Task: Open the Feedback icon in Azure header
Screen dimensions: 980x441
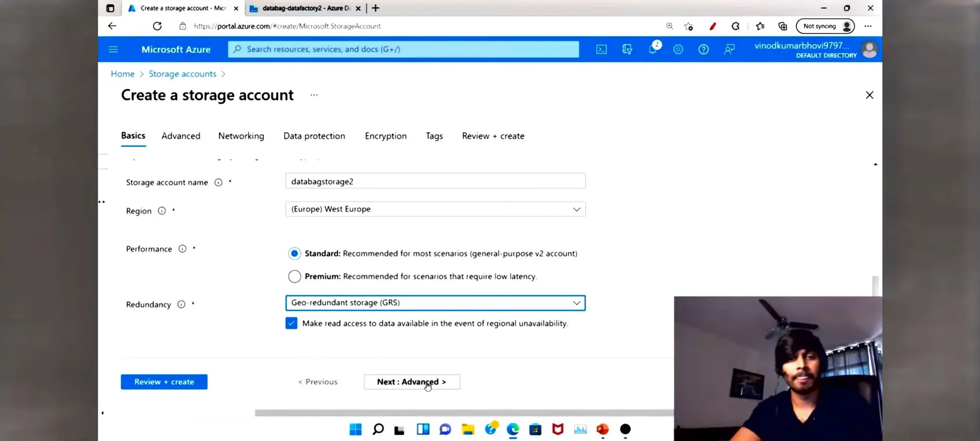Action: click(729, 49)
